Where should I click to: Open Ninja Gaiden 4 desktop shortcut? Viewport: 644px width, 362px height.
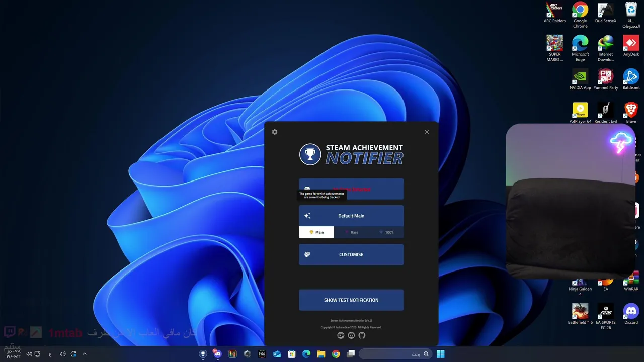coord(580,288)
